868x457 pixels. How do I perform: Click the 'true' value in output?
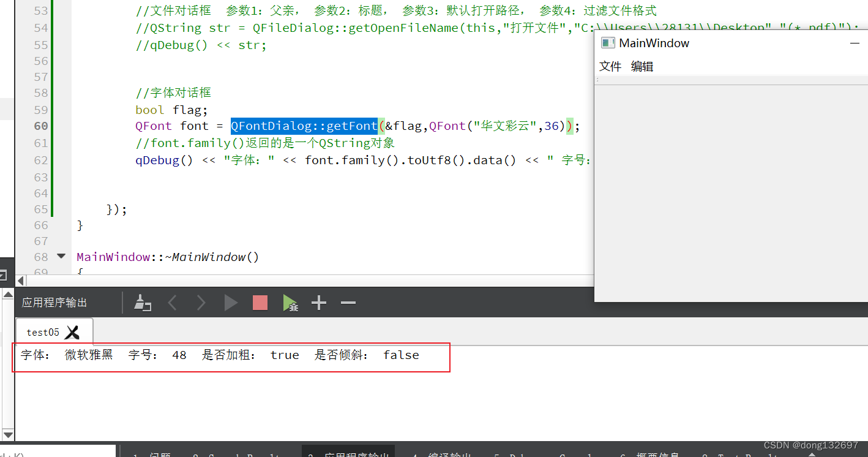tap(285, 355)
